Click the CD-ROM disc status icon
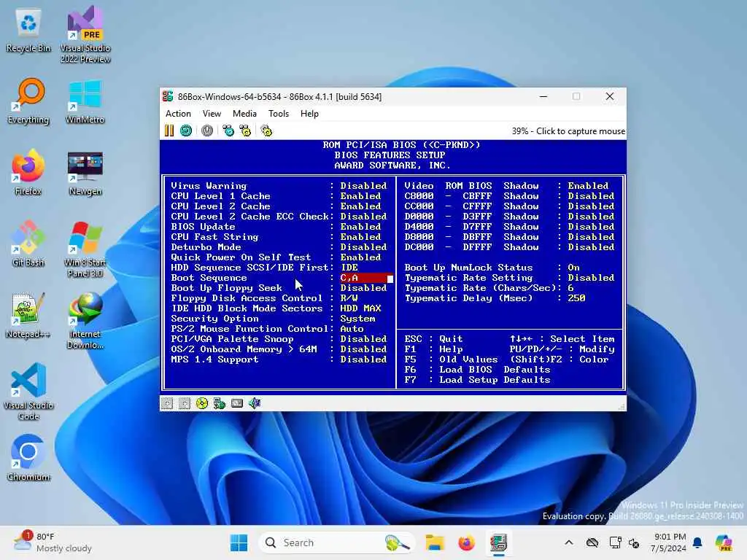The width and height of the screenshot is (747, 560). click(202, 404)
